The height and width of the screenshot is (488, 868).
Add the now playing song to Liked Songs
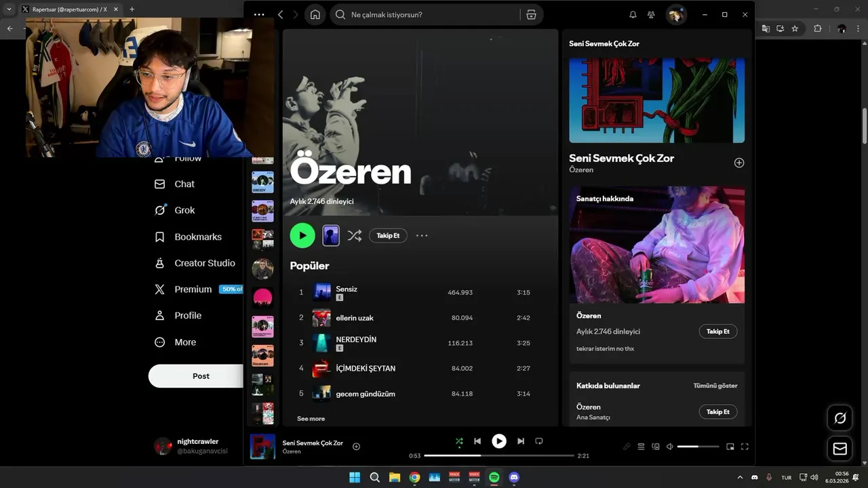coord(356,447)
